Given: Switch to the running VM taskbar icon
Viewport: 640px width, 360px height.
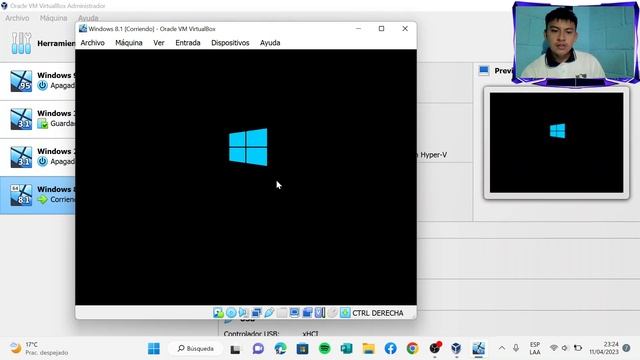Looking at the screenshot, I should (478, 349).
